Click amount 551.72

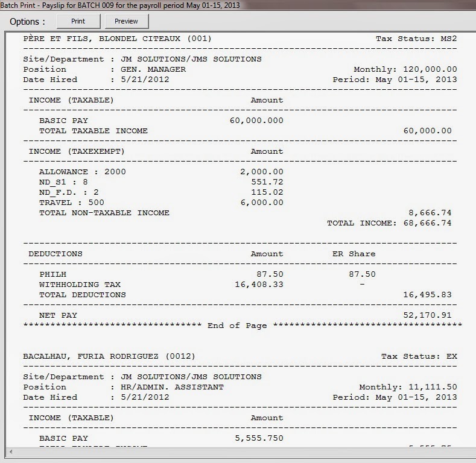click(267, 182)
